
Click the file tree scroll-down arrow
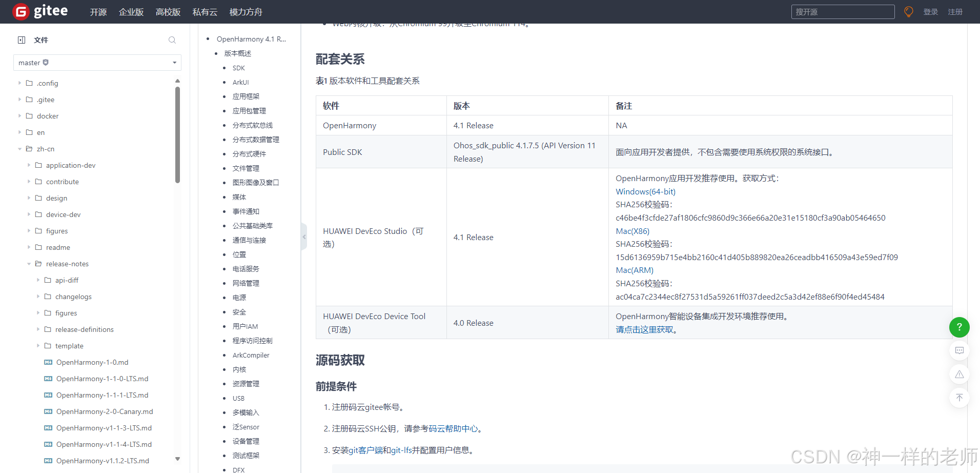point(177,459)
